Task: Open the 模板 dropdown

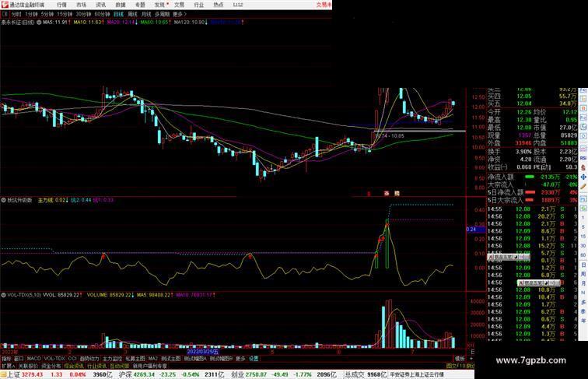Action: click(460, 359)
